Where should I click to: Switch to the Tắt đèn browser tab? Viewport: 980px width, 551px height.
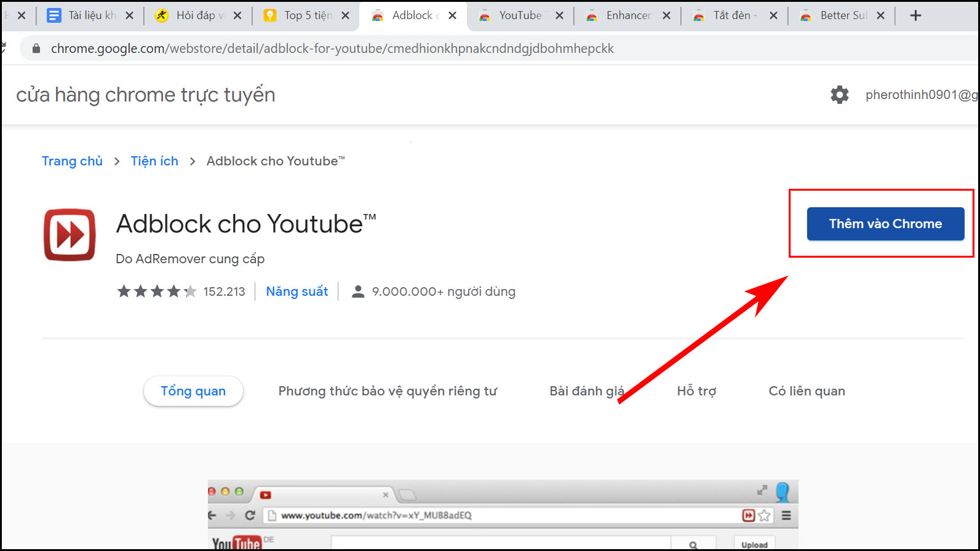(735, 15)
